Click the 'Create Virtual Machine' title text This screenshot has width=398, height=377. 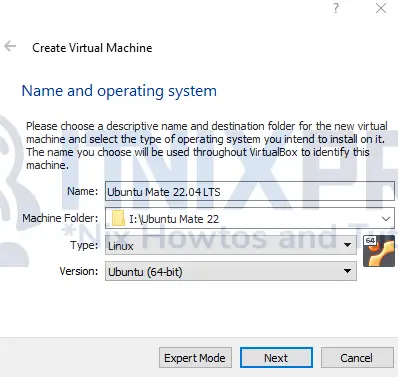coord(92,48)
